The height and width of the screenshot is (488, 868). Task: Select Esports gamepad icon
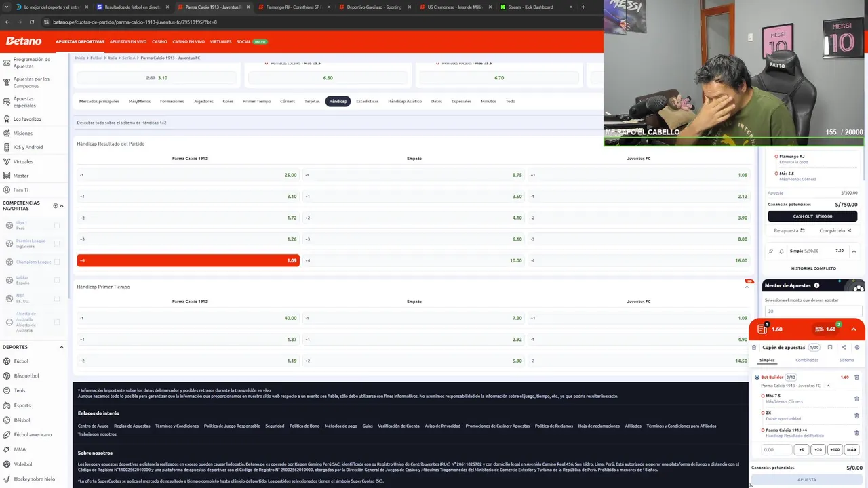[x=6, y=405]
